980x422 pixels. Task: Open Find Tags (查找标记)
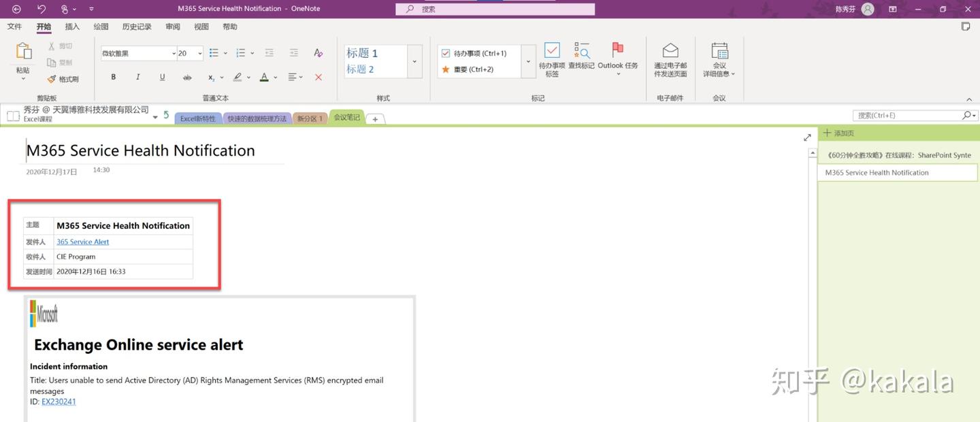[582, 56]
